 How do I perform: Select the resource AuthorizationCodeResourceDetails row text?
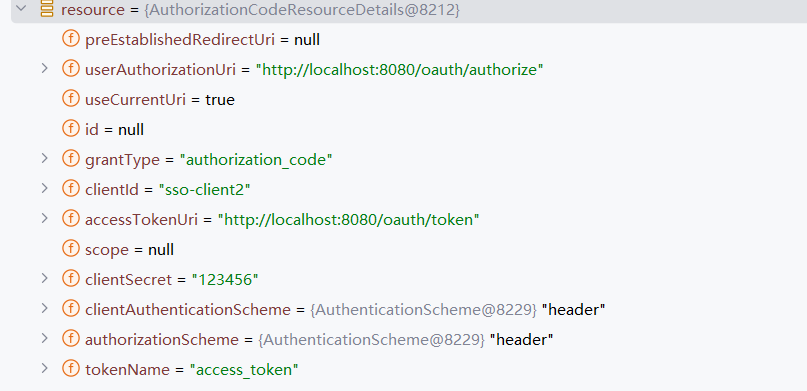point(260,10)
